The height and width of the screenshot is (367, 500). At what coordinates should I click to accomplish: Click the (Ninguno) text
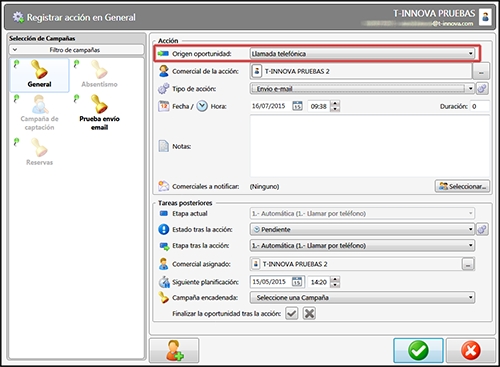(264, 186)
